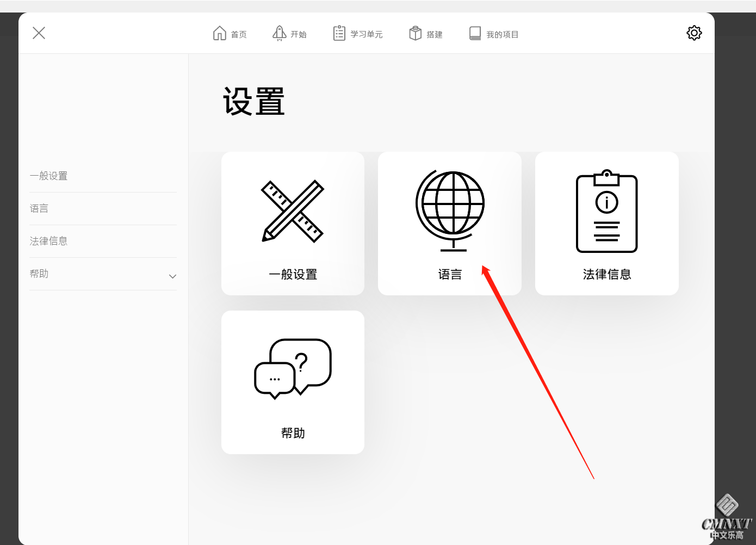Click the gear settings icon

(x=694, y=33)
